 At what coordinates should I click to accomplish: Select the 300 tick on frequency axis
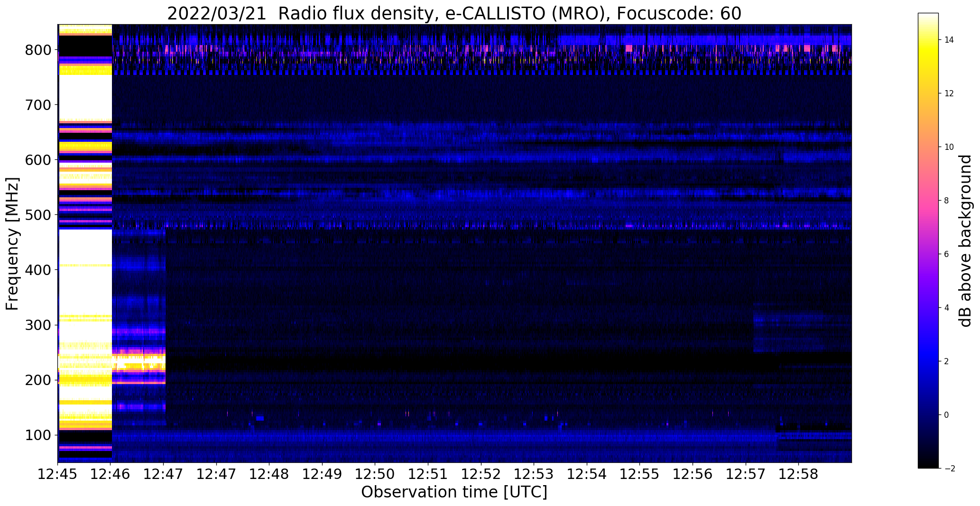click(37, 325)
